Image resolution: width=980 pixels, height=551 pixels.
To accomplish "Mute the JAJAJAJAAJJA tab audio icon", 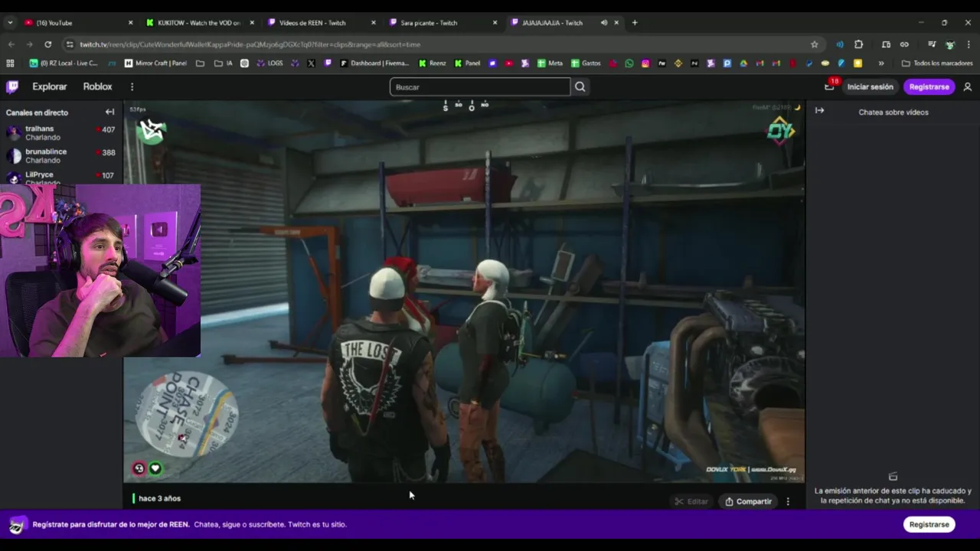I will point(604,22).
